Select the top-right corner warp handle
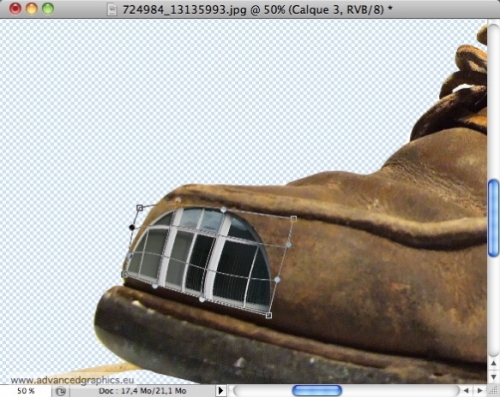The width and height of the screenshot is (500, 397). click(293, 219)
